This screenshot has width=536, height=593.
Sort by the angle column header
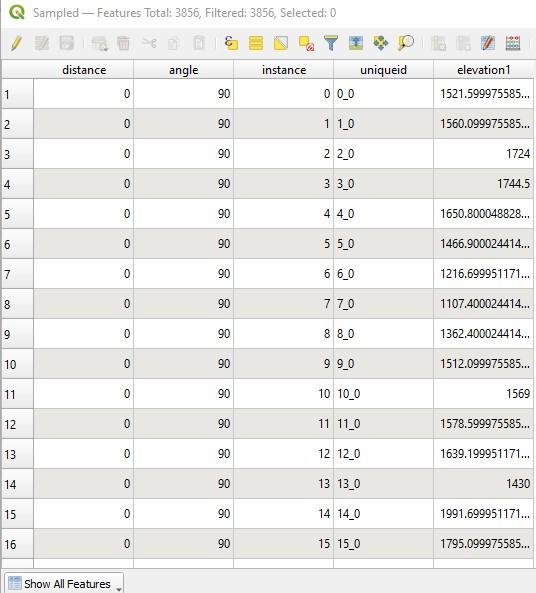[x=183, y=70]
